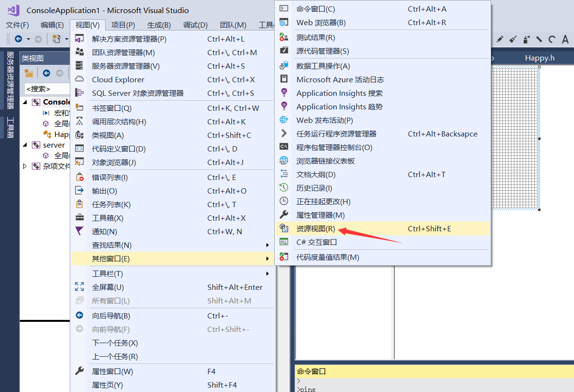574x392 pixels.
Task: Select Task Runner Explorer (任务运行程序资源管理器)
Action: pyautogui.click(x=383, y=134)
